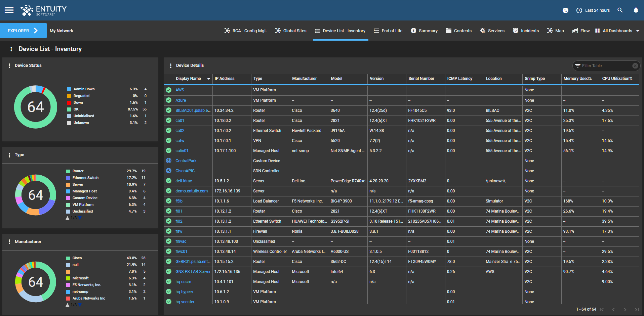Go to previous Type legend page
This screenshot has height=316, width=644.
coord(68,218)
